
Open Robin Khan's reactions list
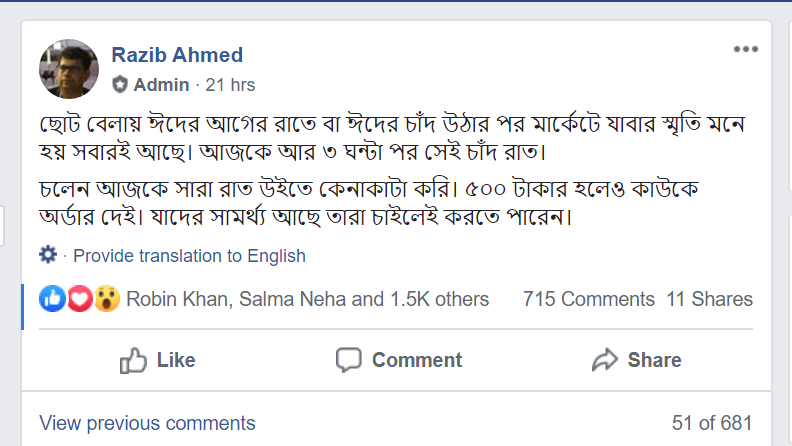tap(176, 299)
